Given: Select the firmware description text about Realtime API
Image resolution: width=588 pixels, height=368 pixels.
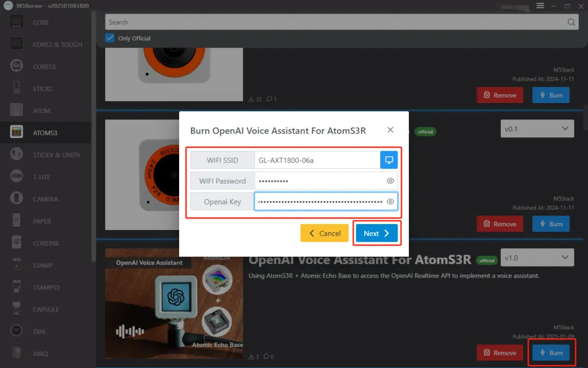Looking at the screenshot, I should [394, 276].
